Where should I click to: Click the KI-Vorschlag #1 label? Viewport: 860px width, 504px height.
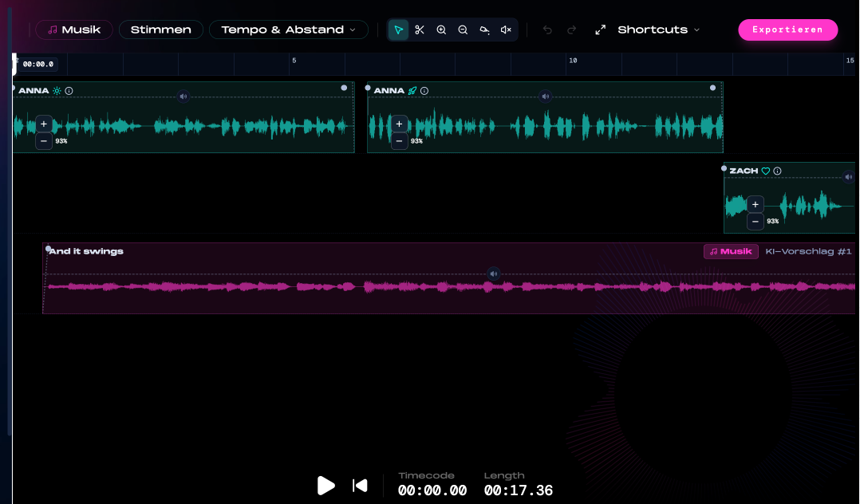tap(807, 250)
